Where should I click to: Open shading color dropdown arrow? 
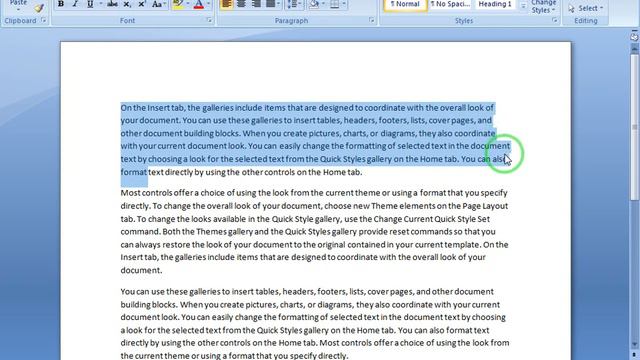(x=323, y=4)
